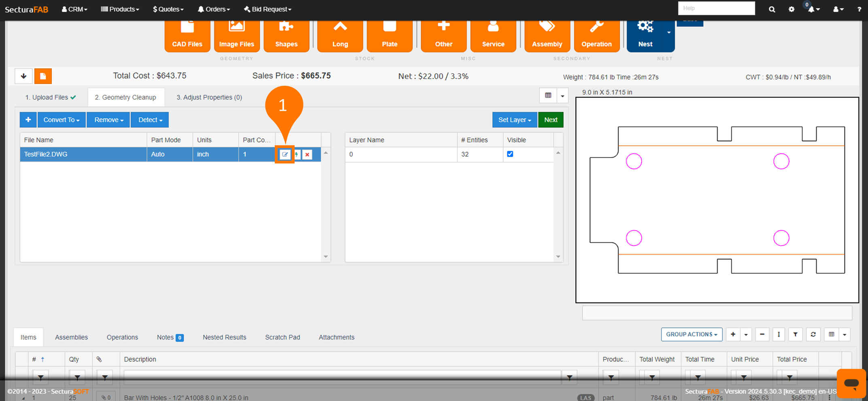Select the Attachments tab

pyautogui.click(x=336, y=337)
